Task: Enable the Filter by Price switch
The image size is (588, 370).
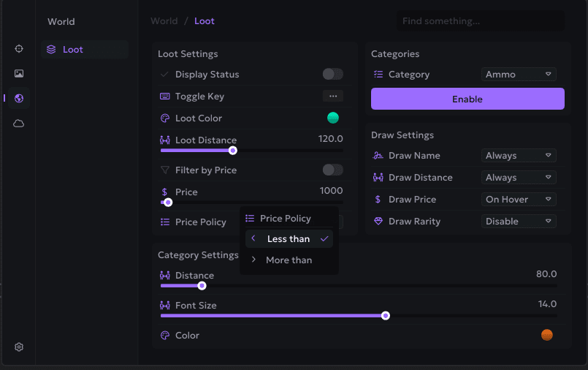Action: [332, 170]
